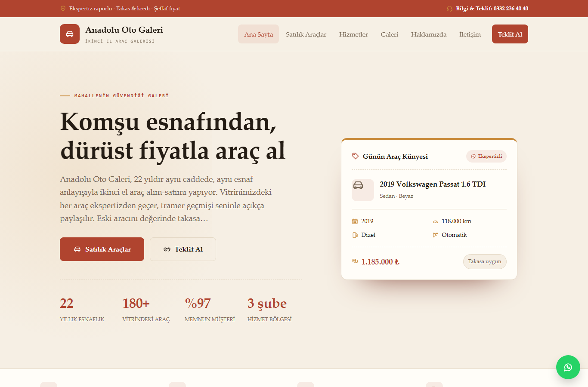Click the check icon in the Ekspertizli badge
The width and height of the screenshot is (588, 387).
tap(473, 157)
